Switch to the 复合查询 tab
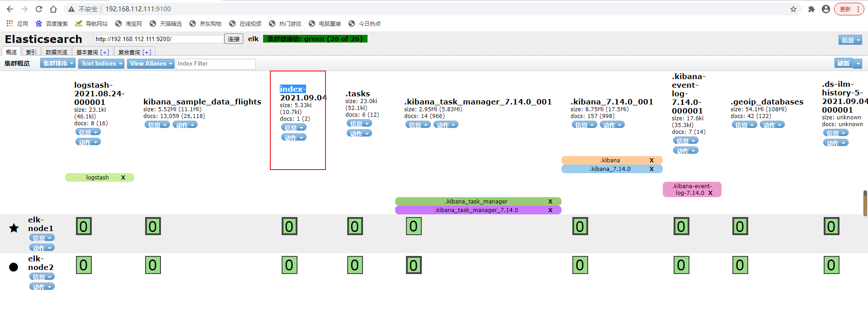This screenshot has height=331, width=868. pos(134,52)
